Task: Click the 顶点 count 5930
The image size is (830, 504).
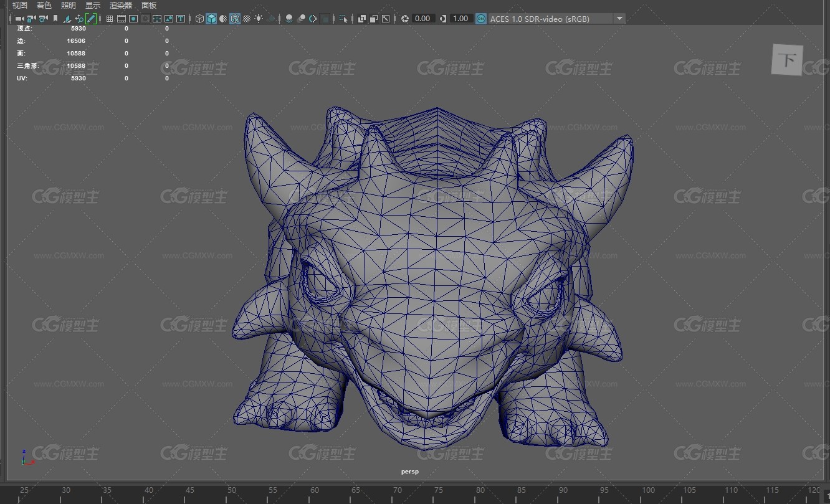Action: tap(79, 29)
